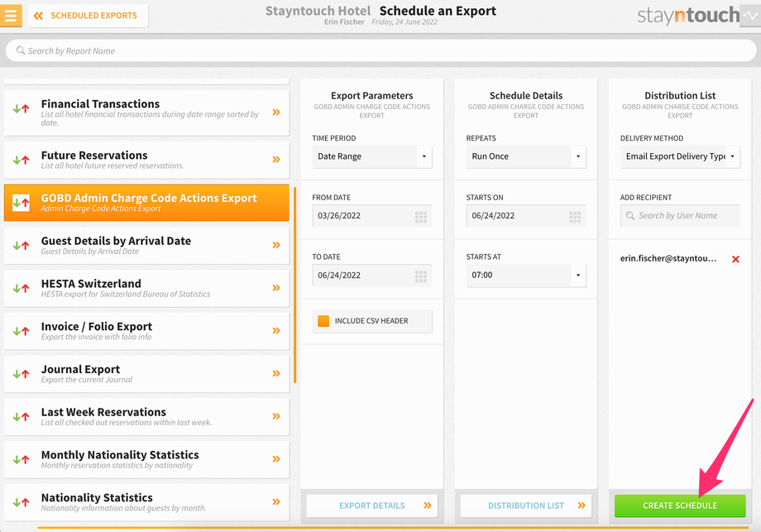Image resolution: width=761 pixels, height=532 pixels.
Task: Select the Invoice / Folio Export
Action: coord(146,331)
